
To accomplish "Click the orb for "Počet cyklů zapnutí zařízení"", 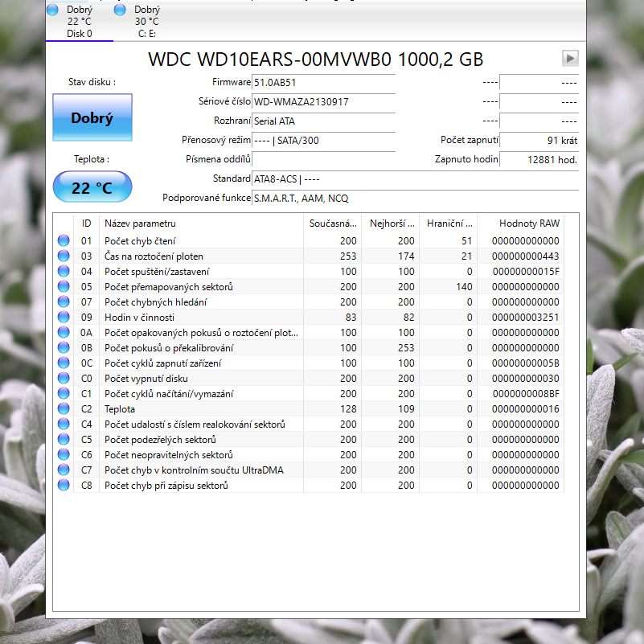I will point(63,363).
